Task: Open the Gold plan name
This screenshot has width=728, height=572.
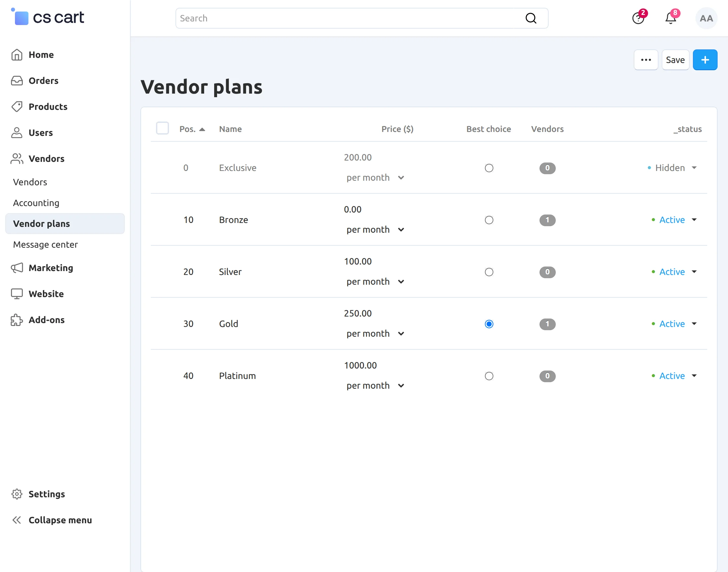Action: point(228,324)
